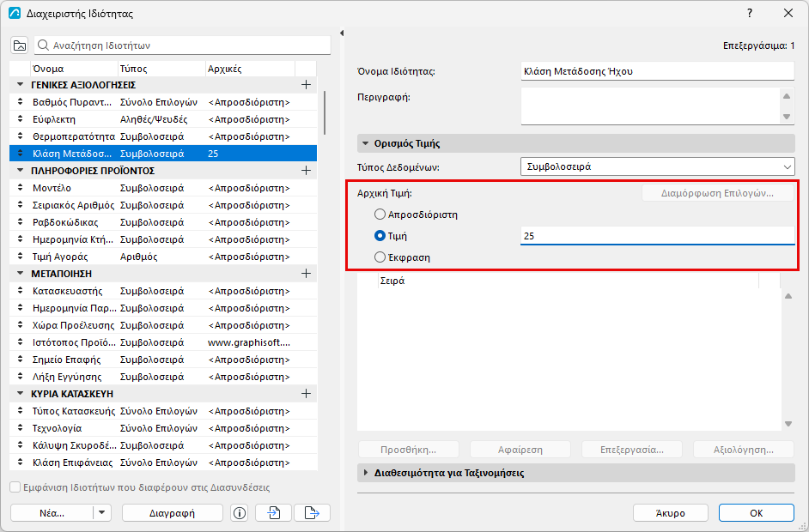This screenshot has width=809, height=532.
Task: Collapse left panel with the small arrow handle
Action: point(342,33)
